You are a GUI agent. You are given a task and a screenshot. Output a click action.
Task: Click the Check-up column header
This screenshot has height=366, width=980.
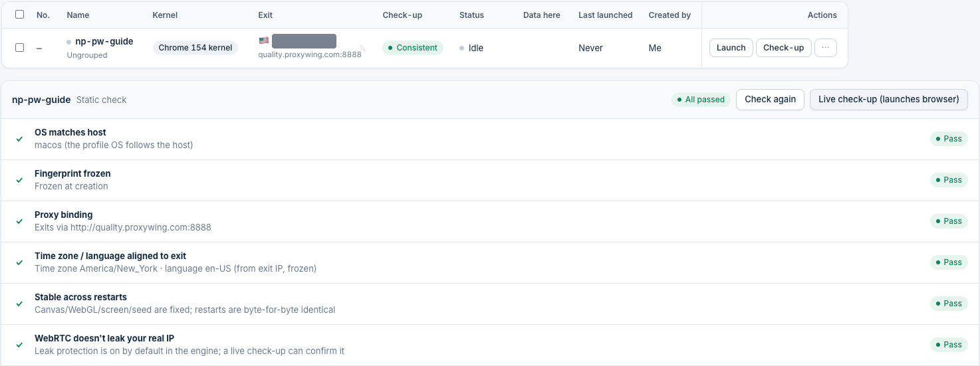402,15
